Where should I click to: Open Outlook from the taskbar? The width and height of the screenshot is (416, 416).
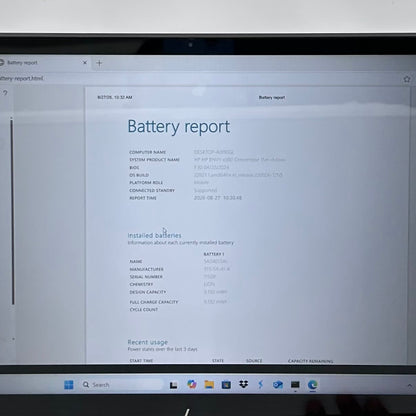tap(278, 385)
